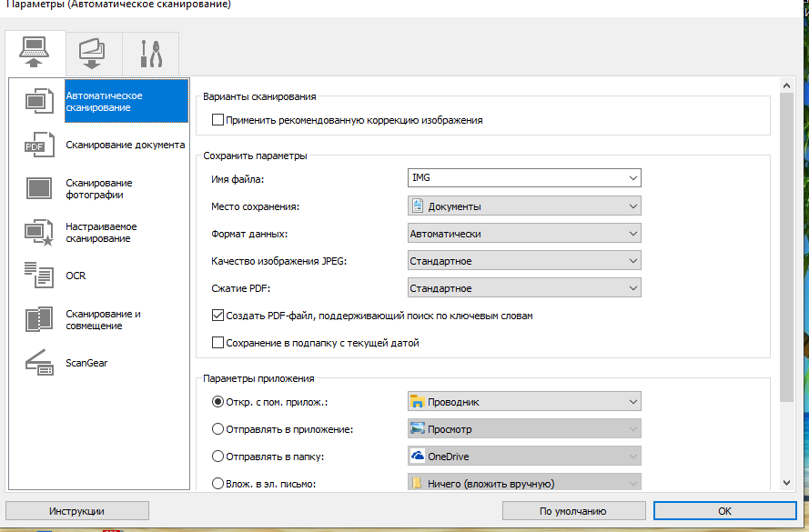Image resolution: width=809 pixels, height=532 pixels.
Task: Select Настраиваемое сканирование item
Action: (x=101, y=233)
